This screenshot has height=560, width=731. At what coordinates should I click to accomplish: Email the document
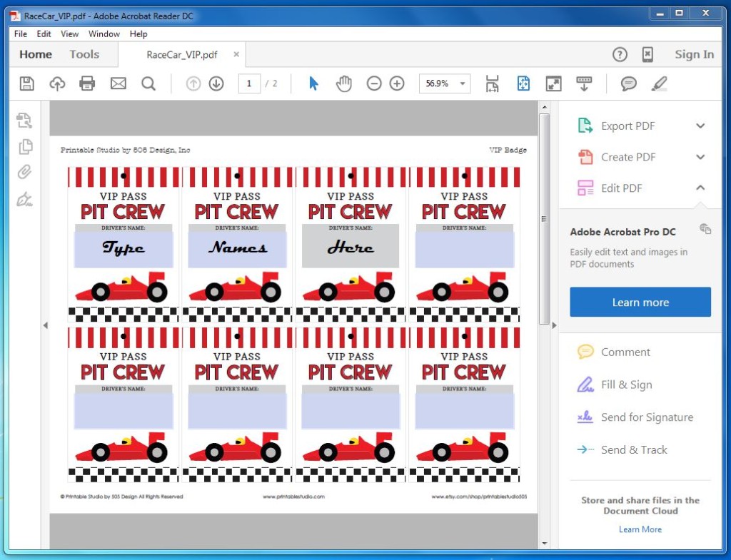tap(116, 83)
